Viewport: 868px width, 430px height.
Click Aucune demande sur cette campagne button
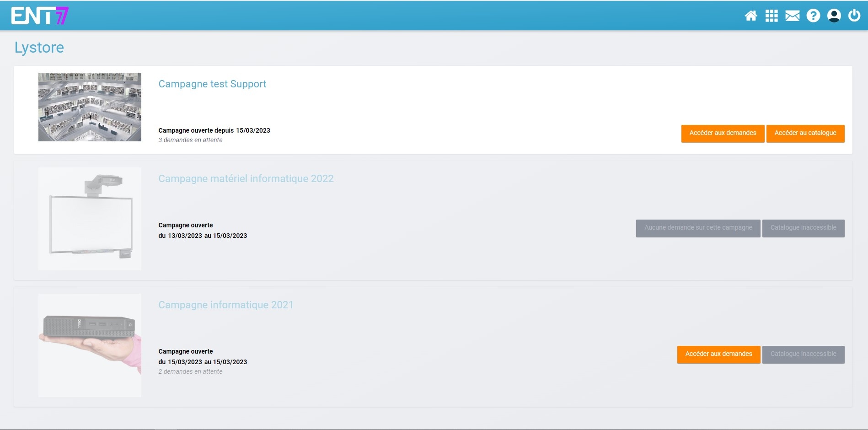pos(698,228)
